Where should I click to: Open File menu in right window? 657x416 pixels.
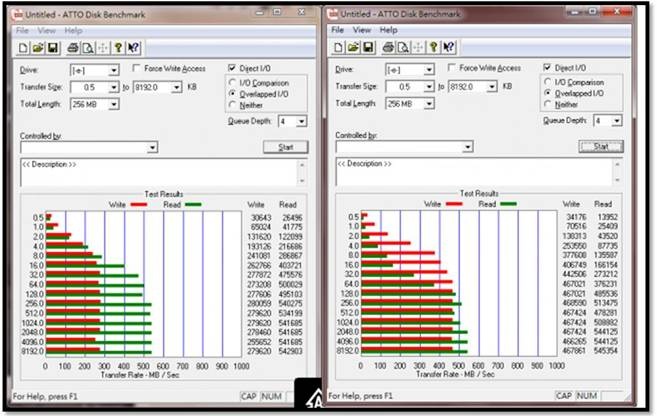(337, 30)
